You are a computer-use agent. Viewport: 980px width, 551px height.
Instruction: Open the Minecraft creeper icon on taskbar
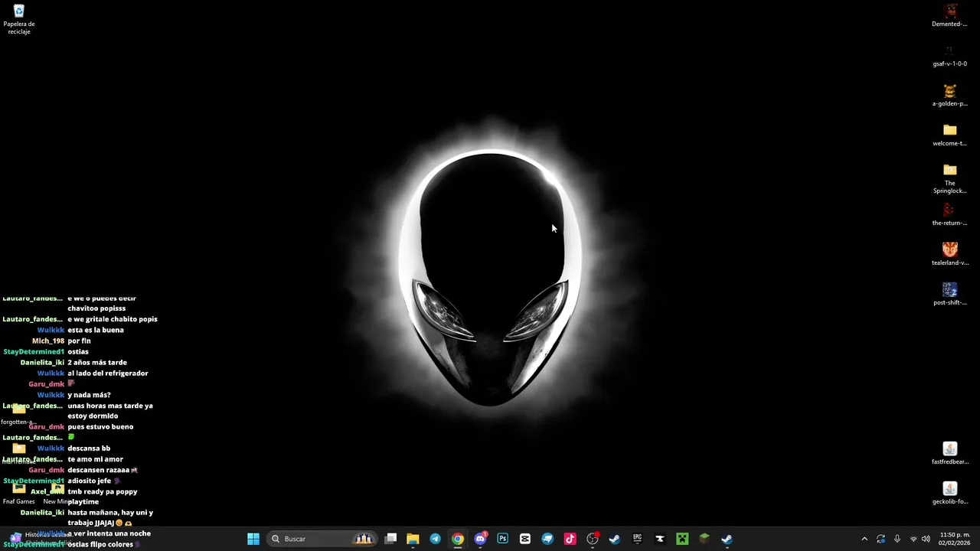(x=681, y=539)
